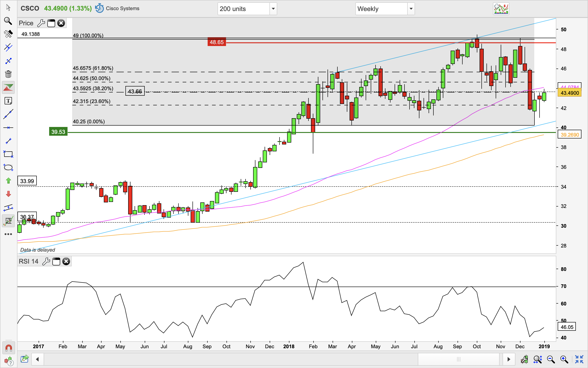Click the 43.4900 current price tag

570,93
